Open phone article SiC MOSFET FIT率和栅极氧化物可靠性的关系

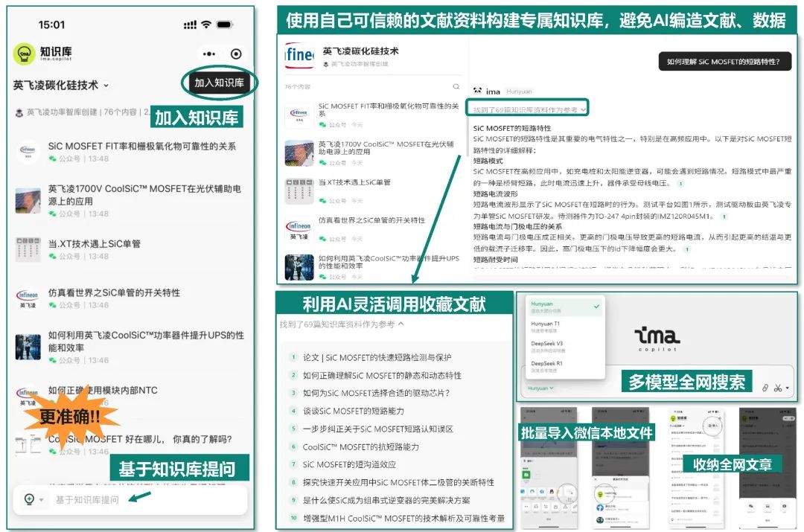(x=142, y=146)
